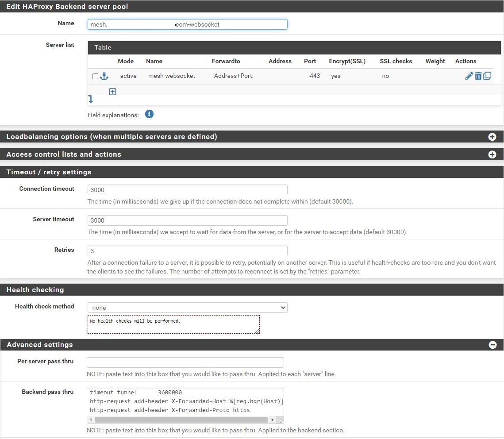
Task: Click the Encrypt(SSL) column header
Action: pyautogui.click(x=347, y=61)
